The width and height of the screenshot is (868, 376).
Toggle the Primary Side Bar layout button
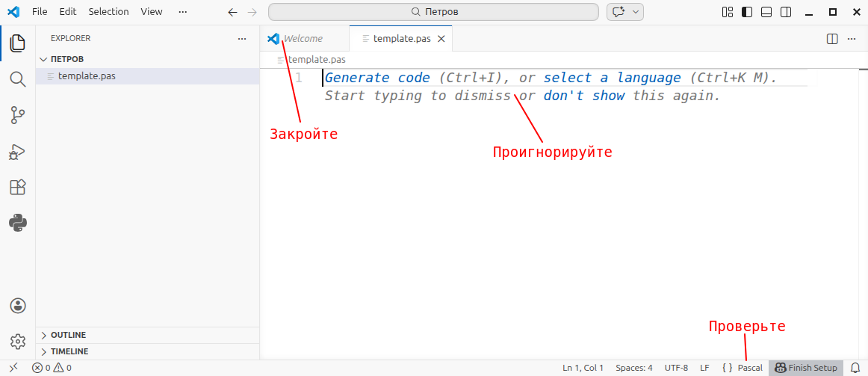click(x=747, y=12)
